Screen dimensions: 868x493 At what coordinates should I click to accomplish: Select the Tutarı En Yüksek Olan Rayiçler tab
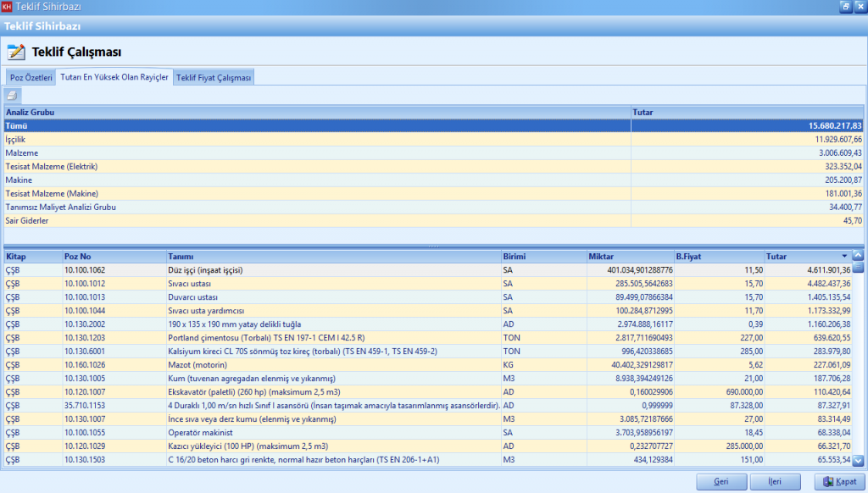[x=114, y=77]
